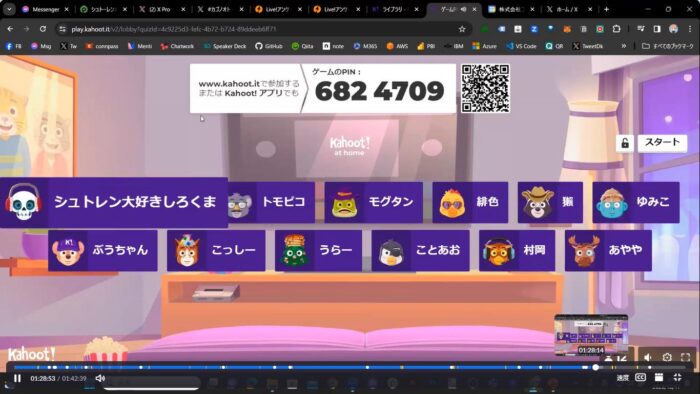Open the video chapters icon
The width and height of the screenshot is (700, 394).
click(x=659, y=377)
